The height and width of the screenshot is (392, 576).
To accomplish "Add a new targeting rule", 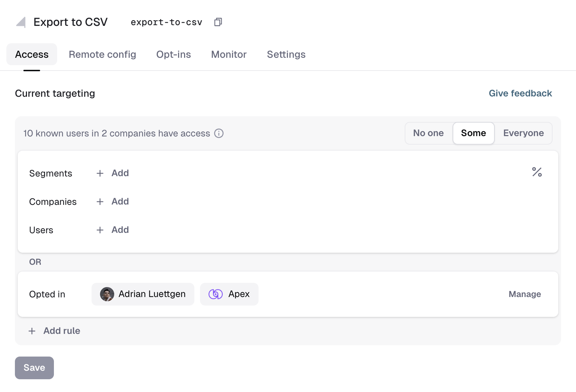I will (54, 331).
